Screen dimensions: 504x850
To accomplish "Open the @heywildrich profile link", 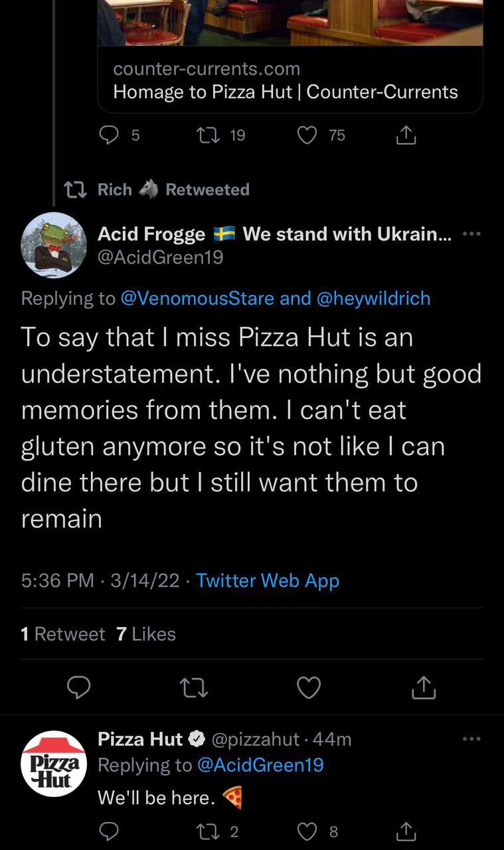I will 374,298.
